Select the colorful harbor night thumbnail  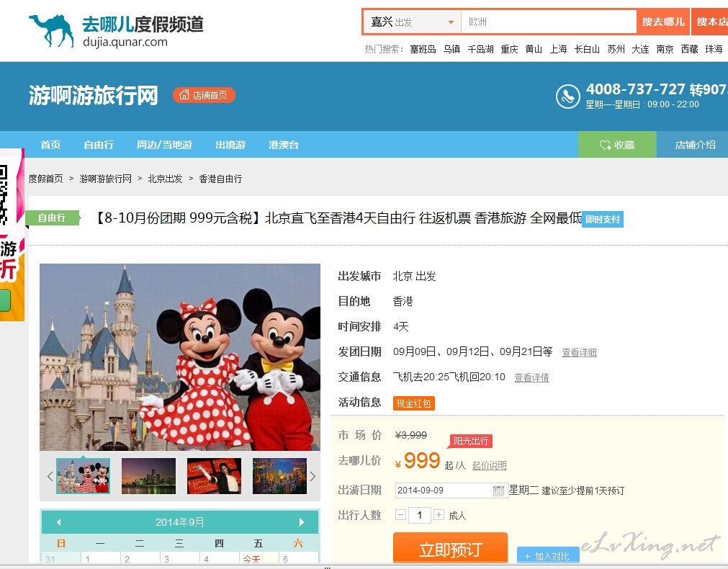pos(279,476)
